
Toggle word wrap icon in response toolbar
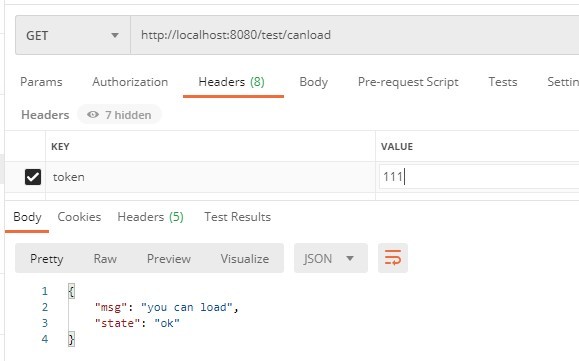pyautogui.click(x=393, y=258)
